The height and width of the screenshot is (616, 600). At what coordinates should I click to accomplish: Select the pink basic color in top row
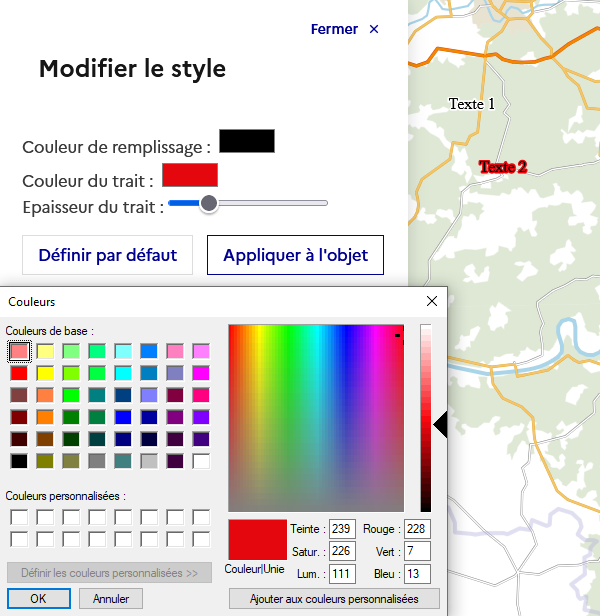pos(175,351)
